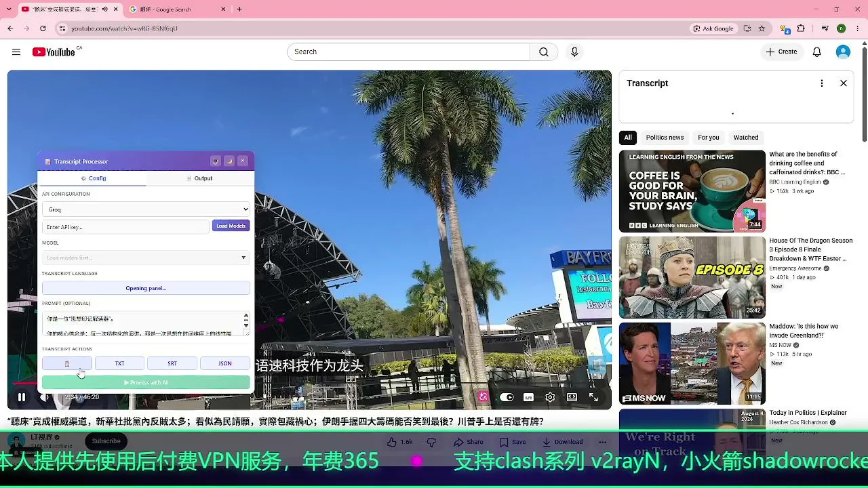The width and height of the screenshot is (868, 488).
Task: Save the video to a playlist
Action: (x=513, y=442)
